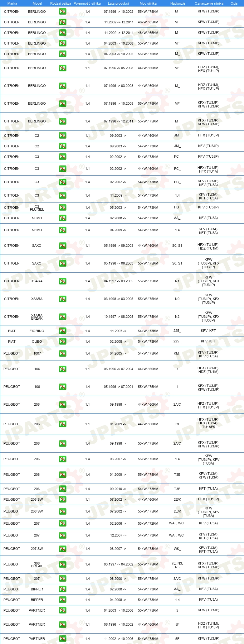This screenshot has height=644, width=244.
Task: Click the body code WK_ cell
Action: [177, 549]
